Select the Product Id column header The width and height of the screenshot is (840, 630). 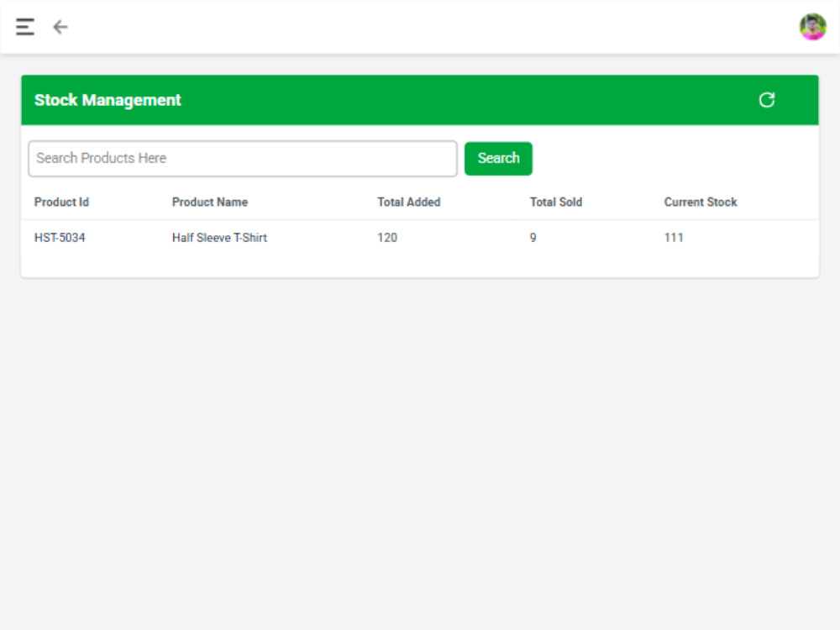(x=61, y=202)
